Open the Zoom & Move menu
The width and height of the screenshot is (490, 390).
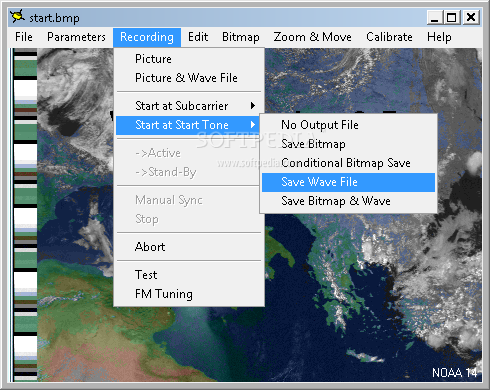click(312, 37)
